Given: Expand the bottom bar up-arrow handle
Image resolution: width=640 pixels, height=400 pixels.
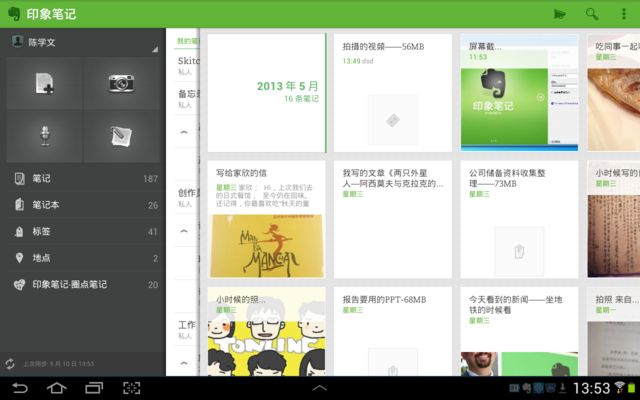Looking at the screenshot, I should click(320, 388).
